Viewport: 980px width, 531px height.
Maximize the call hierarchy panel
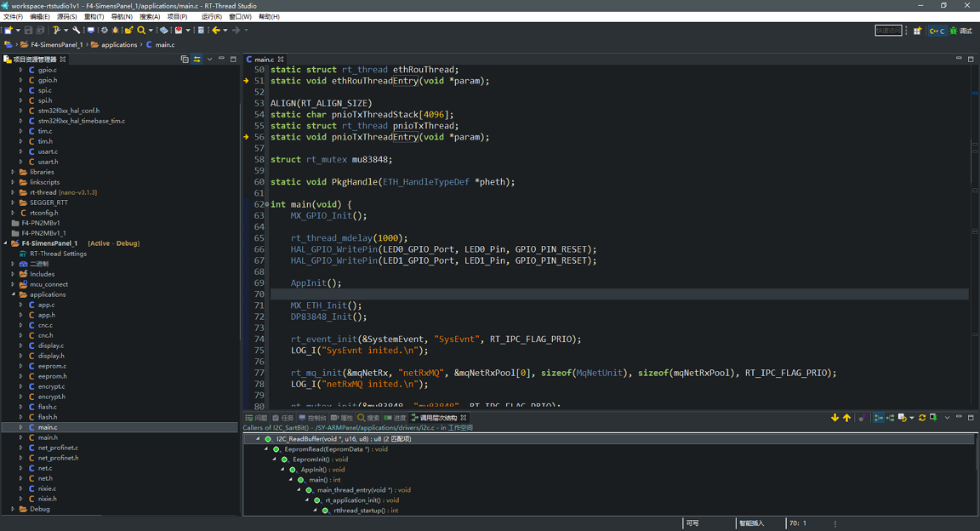971,418
